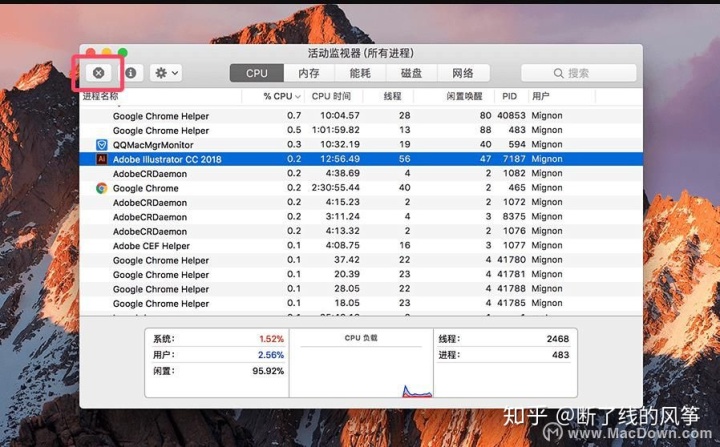This screenshot has height=447, width=720.
Task: Click the 进程 total 483
Action: click(x=561, y=355)
